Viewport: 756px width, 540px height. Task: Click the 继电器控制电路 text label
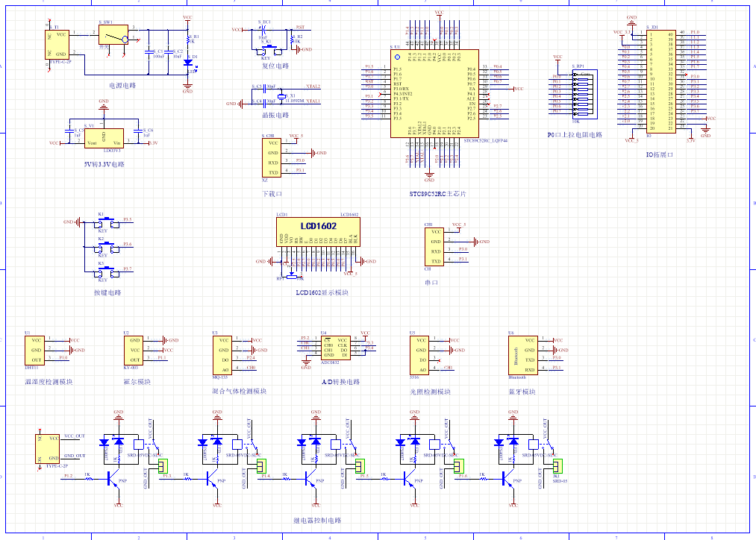click(316, 520)
